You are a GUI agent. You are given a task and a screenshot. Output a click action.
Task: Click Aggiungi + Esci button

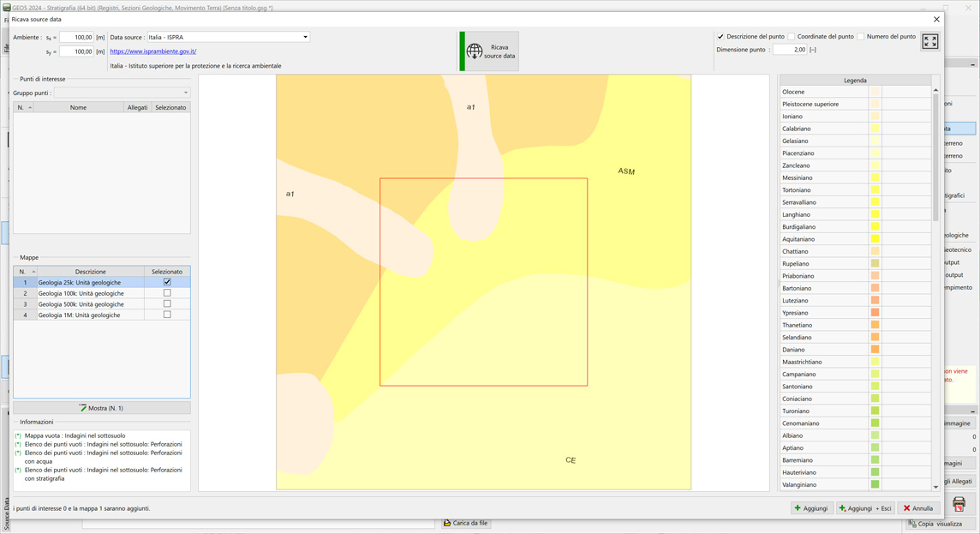[865, 508]
